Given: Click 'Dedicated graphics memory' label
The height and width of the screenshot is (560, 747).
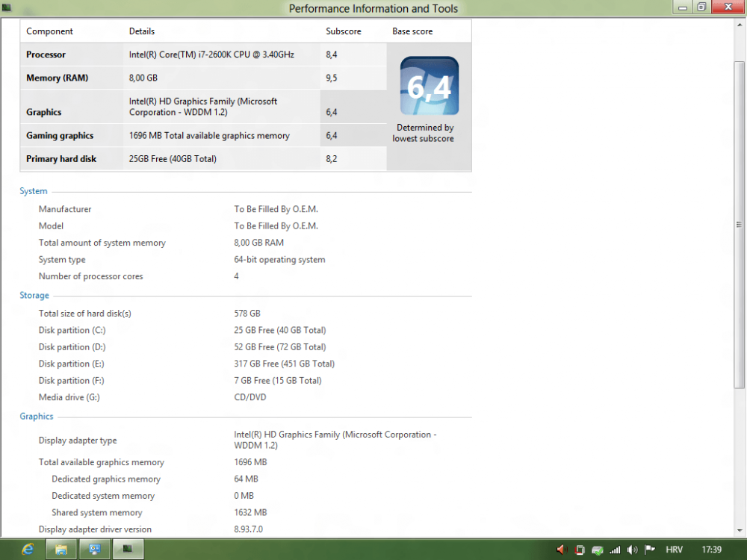Looking at the screenshot, I should click(x=106, y=479).
